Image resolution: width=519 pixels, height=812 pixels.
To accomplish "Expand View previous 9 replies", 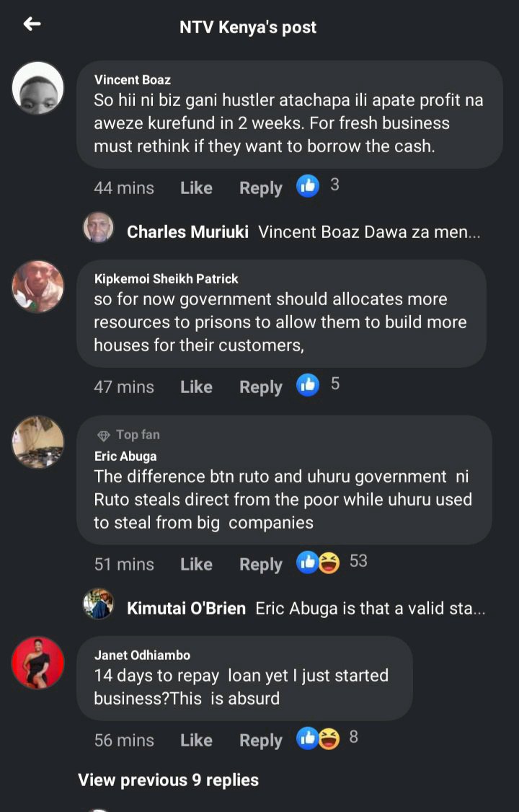I will coord(168,780).
